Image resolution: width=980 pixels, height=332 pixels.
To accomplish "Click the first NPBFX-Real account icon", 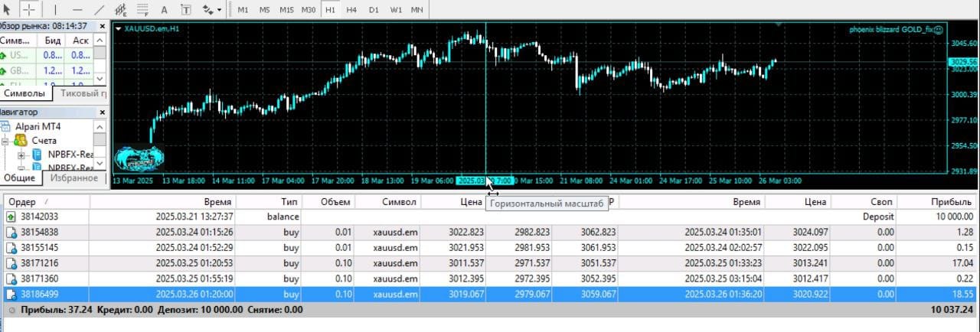I will click(37, 155).
